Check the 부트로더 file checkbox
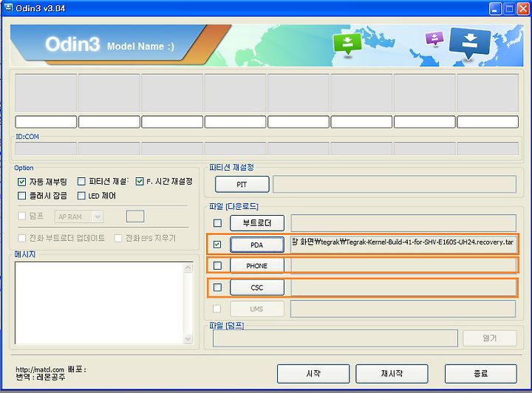This screenshot has width=532, height=393. (x=217, y=223)
